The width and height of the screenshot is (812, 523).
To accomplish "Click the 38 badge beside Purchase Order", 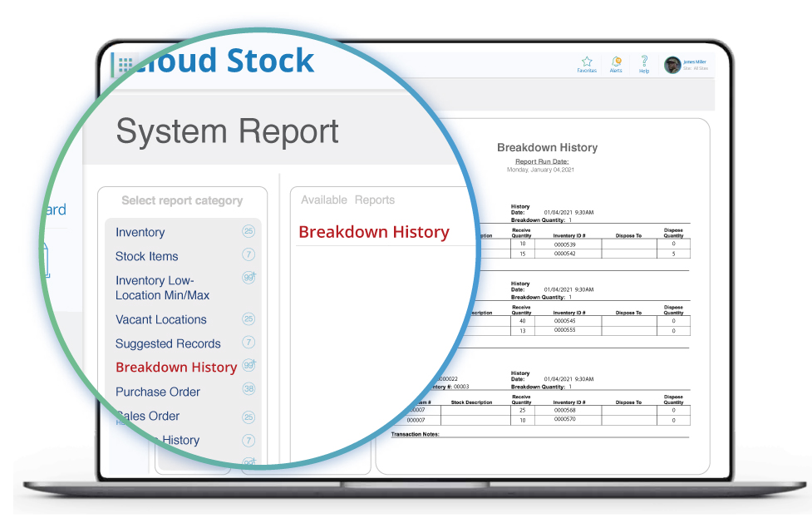I will pos(249,389).
